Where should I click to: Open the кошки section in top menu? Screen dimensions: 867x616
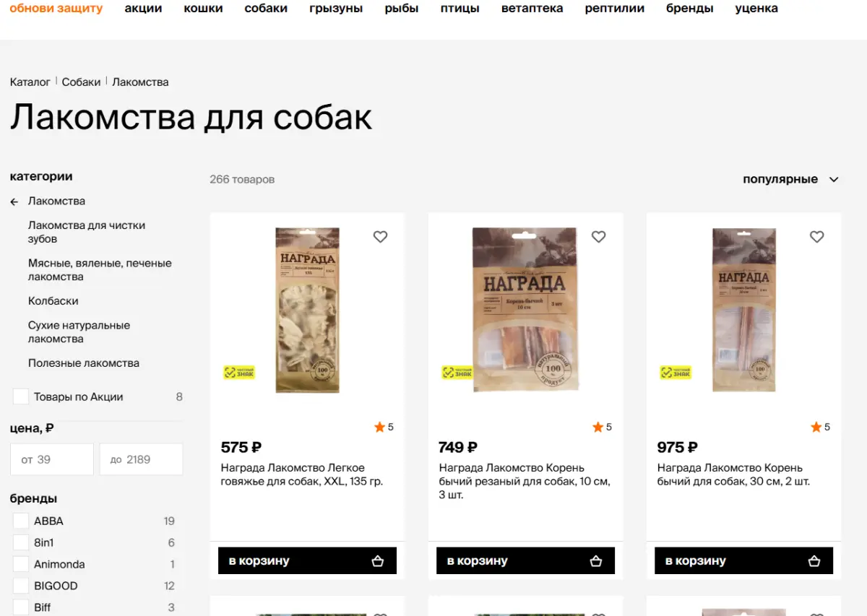point(203,9)
